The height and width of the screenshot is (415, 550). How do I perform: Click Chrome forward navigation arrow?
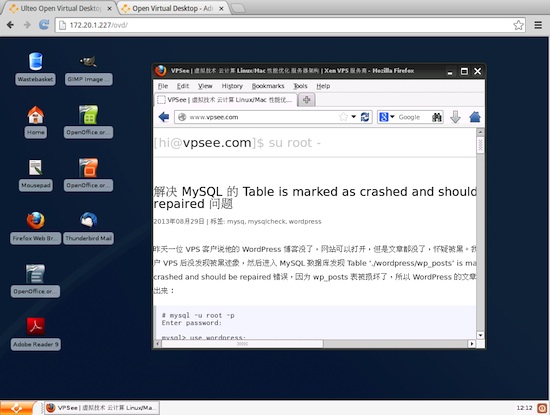pyautogui.click(x=27, y=25)
